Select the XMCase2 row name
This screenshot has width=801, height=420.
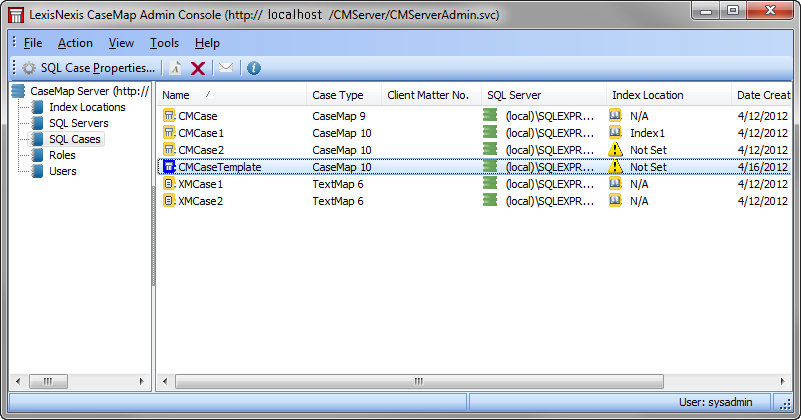[x=201, y=201]
